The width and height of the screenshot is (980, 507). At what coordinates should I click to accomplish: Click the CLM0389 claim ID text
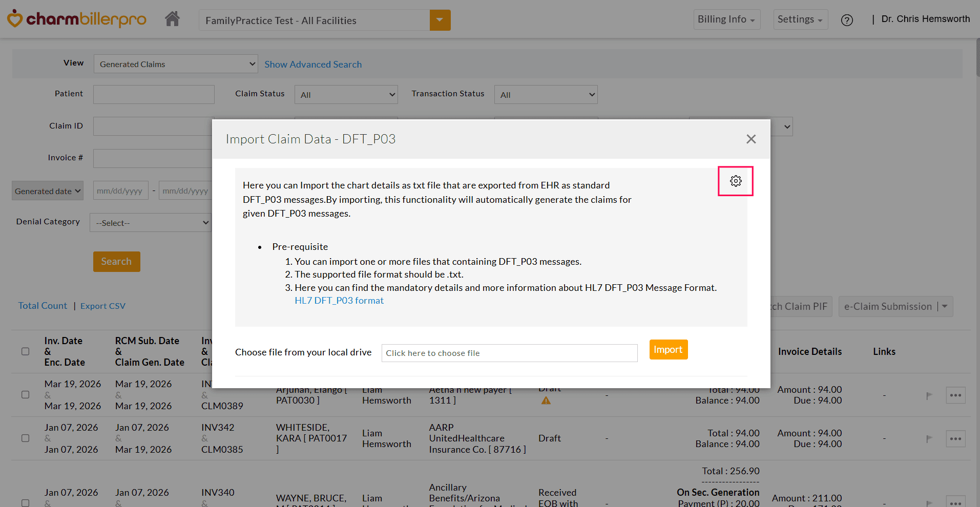pos(222,406)
